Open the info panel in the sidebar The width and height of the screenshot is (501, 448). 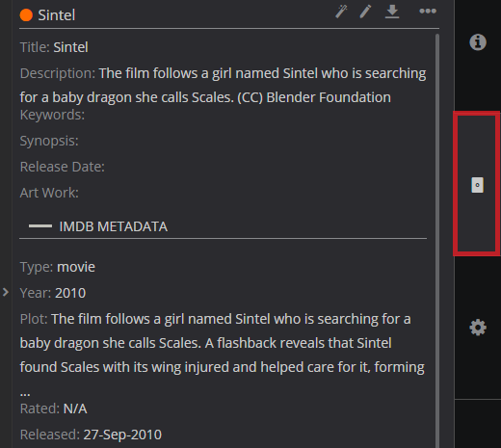click(478, 42)
